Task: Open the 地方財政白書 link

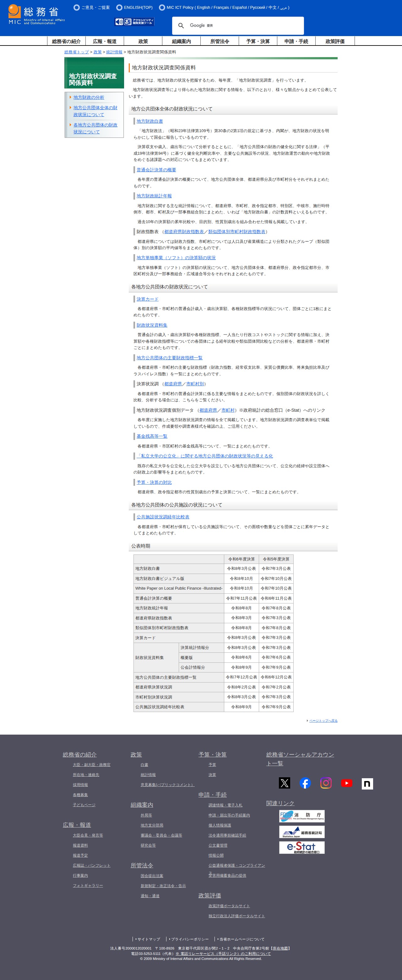Action: (x=149, y=121)
